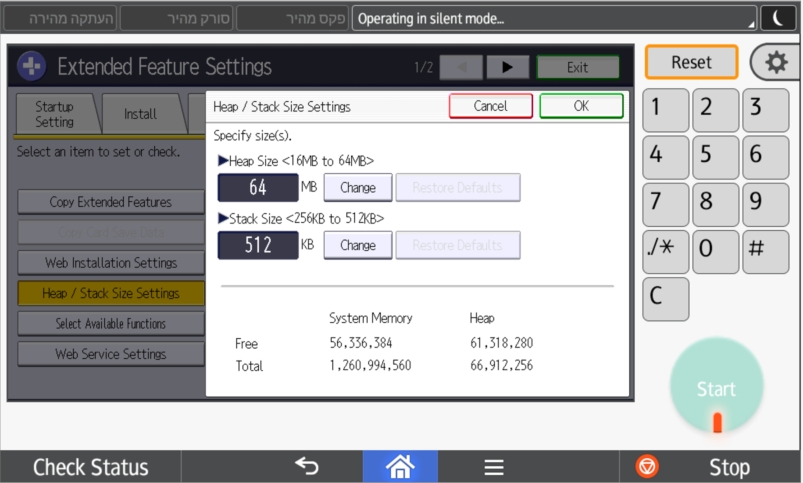Open Check Status
803x483 pixels.
[x=90, y=467]
